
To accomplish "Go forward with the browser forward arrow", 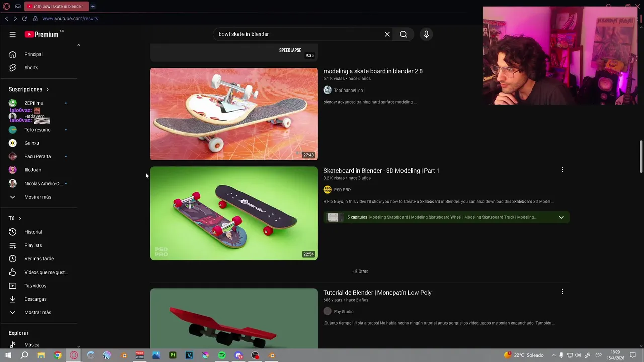I will point(15,19).
